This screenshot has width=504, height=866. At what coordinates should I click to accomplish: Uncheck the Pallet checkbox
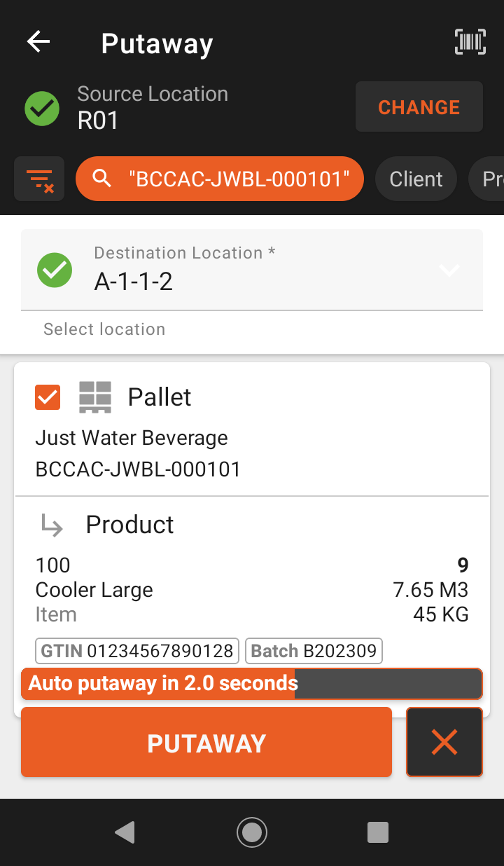[48, 397]
